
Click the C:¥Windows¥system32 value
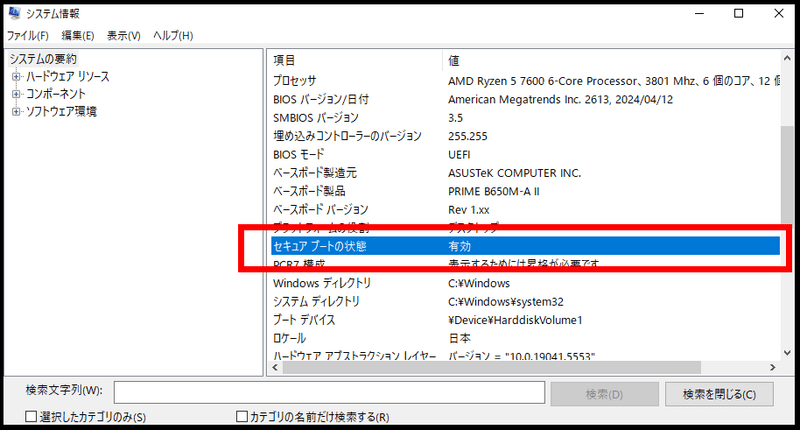pos(506,301)
